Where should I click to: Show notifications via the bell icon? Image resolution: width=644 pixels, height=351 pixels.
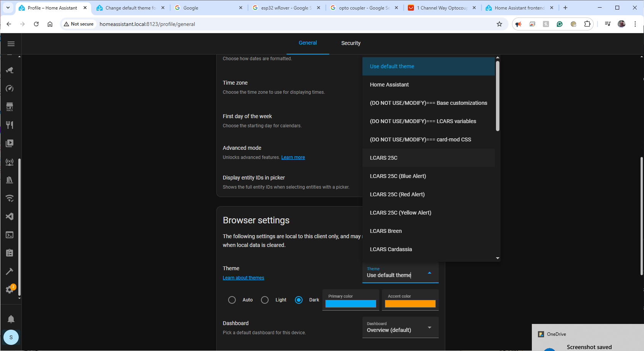coord(11,319)
